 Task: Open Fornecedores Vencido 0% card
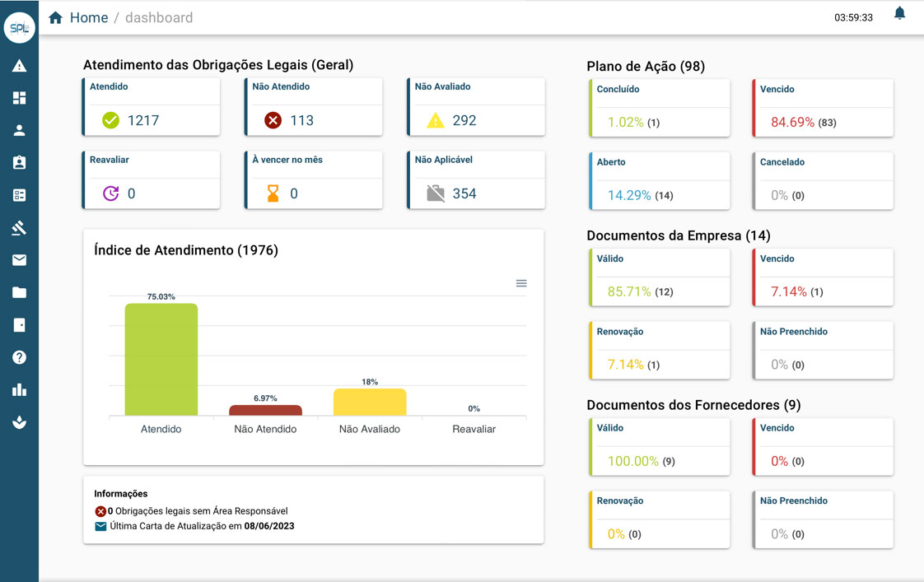(x=823, y=447)
